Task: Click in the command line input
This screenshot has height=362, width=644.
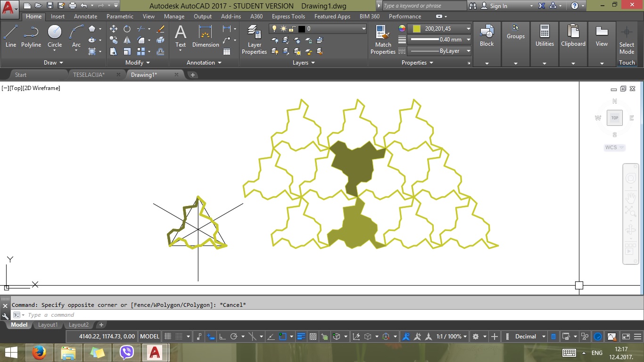Action: click(x=330, y=315)
